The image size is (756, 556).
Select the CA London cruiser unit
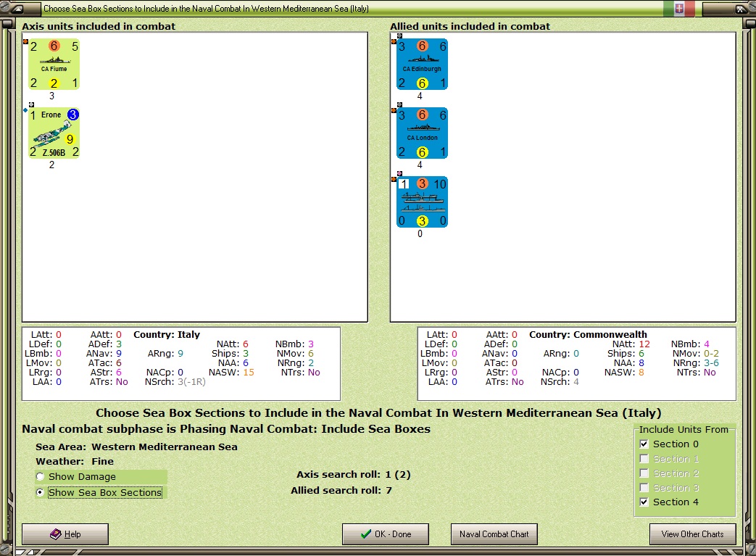pyautogui.click(x=422, y=133)
